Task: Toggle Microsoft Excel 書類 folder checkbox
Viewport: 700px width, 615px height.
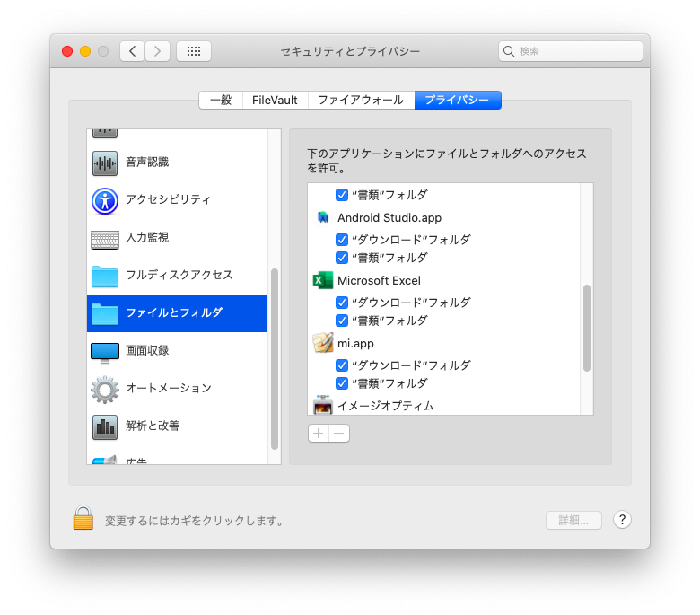Action: [x=342, y=321]
